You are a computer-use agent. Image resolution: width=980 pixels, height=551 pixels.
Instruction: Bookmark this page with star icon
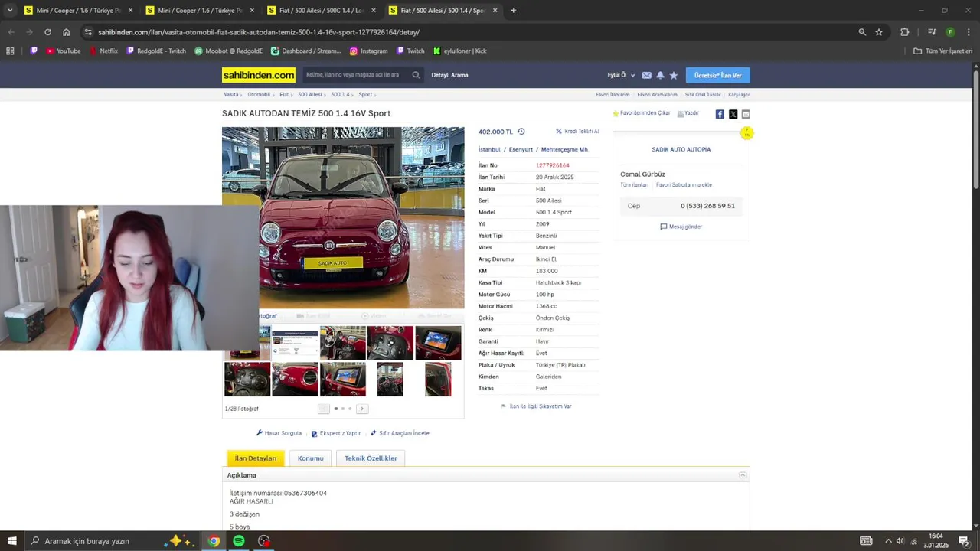879,32
